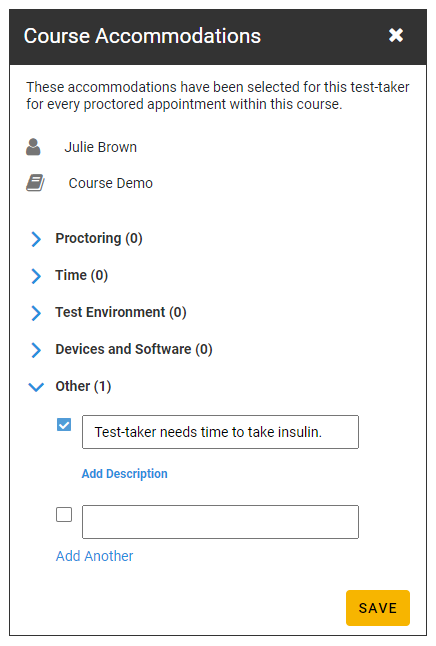
Task: Focus the insulin accommodation text field
Action: tap(220, 432)
